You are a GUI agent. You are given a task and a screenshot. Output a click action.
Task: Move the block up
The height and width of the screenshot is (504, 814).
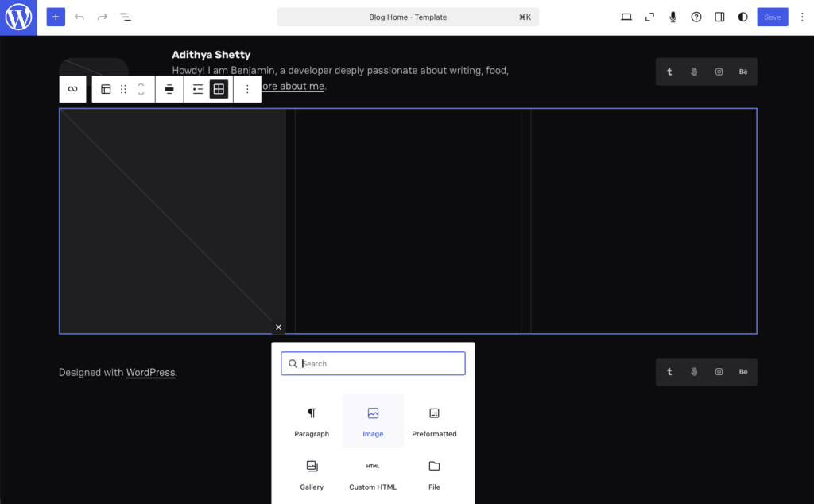(x=141, y=84)
